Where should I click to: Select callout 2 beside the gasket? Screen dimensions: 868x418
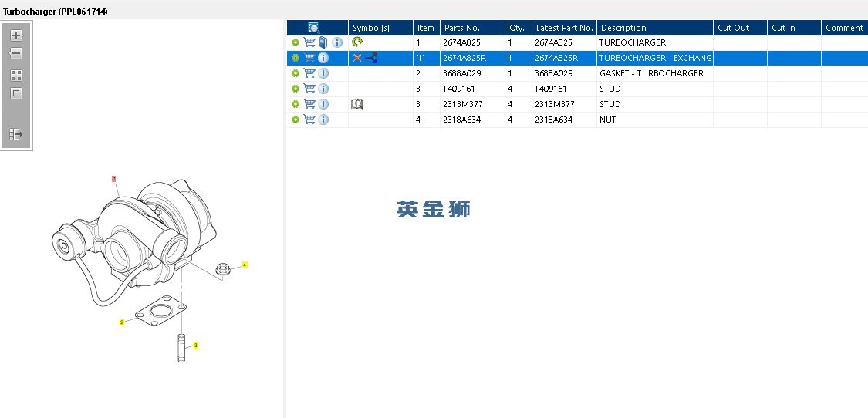coord(122,322)
